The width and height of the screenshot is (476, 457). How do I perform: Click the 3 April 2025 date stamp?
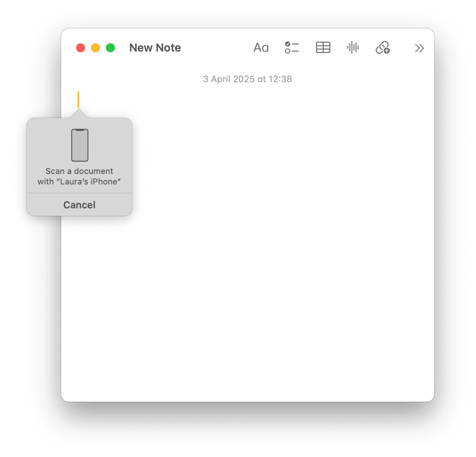pos(247,79)
